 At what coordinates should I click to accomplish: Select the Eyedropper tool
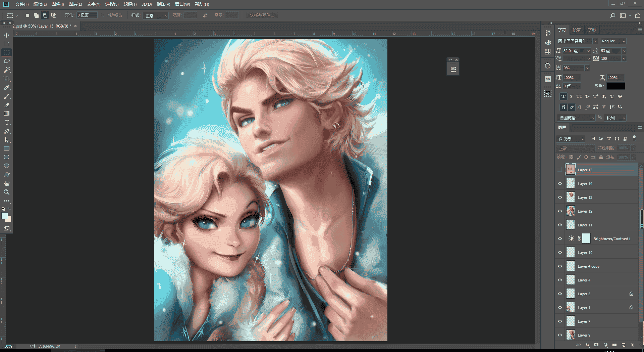point(6,87)
